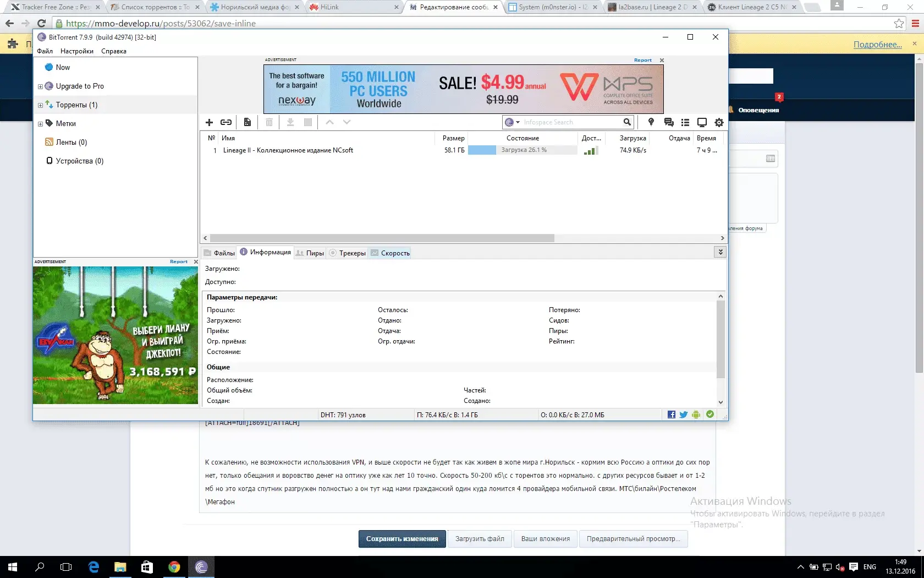Select Устройства (0) in sidebar
Image resolution: width=924 pixels, height=578 pixels.
(79, 161)
